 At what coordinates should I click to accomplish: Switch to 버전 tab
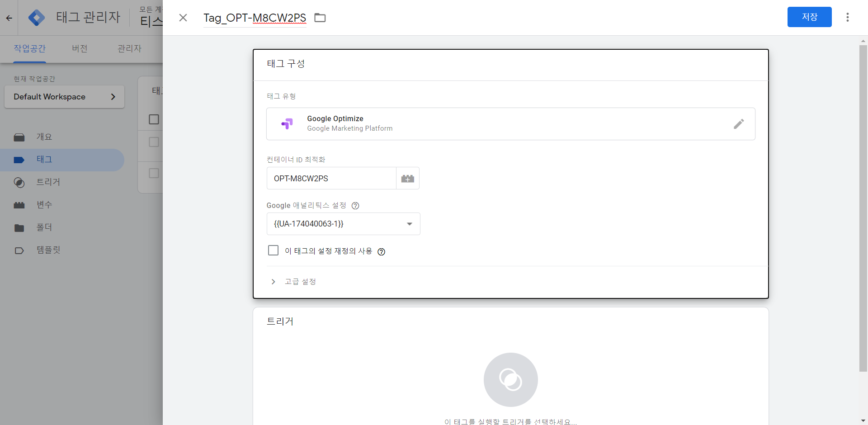[x=80, y=48]
